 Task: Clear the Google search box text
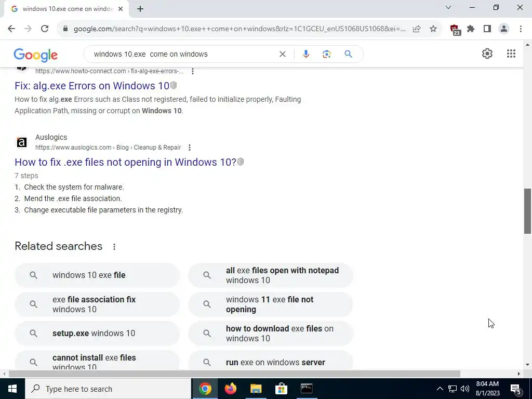pyautogui.click(x=282, y=54)
